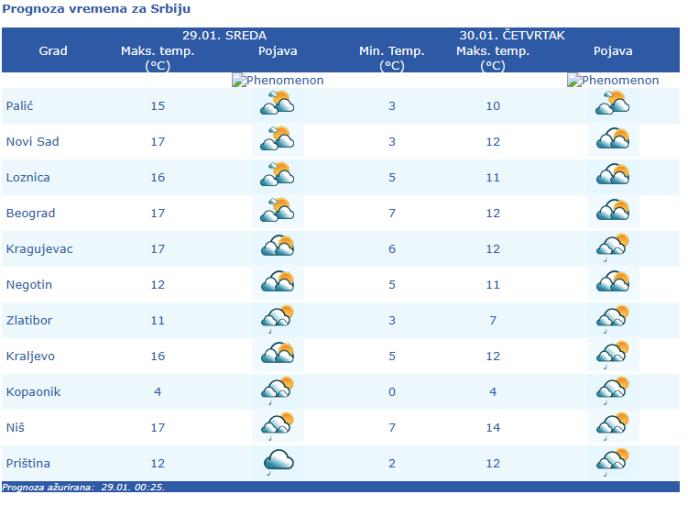Click Beograd Thursday weather icon

pyautogui.click(x=613, y=211)
